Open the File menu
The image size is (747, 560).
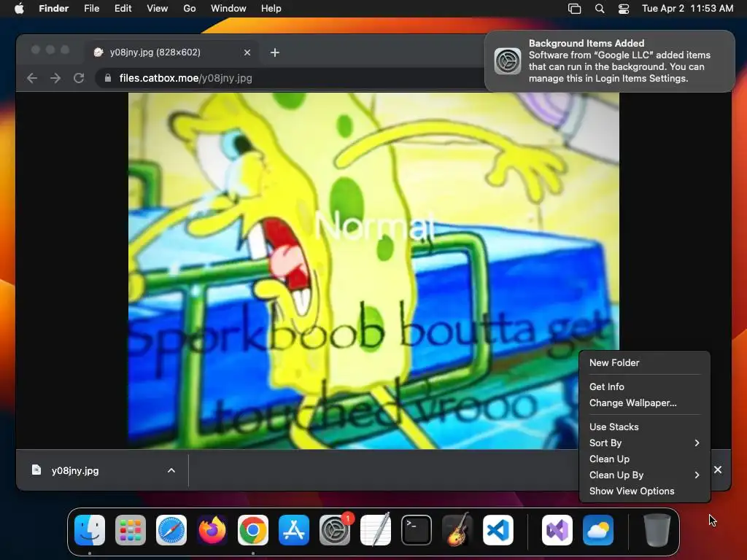tap(91, 9)
